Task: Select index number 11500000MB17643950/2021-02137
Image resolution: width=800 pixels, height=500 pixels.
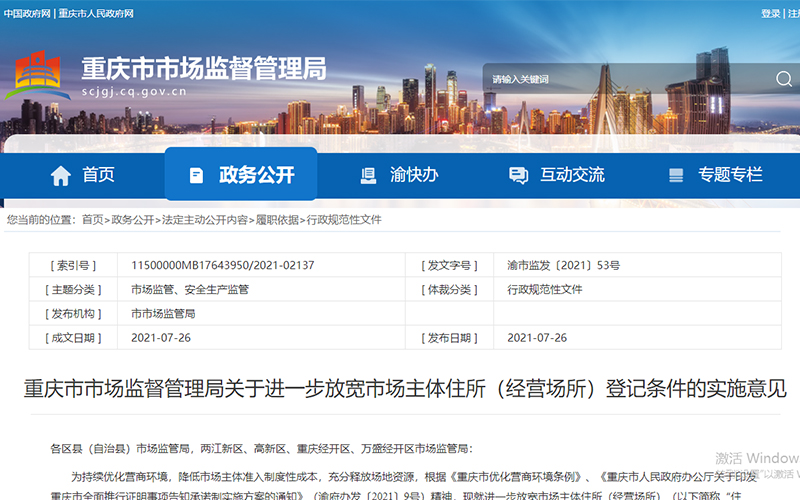Action: click(x=222, y=265)
